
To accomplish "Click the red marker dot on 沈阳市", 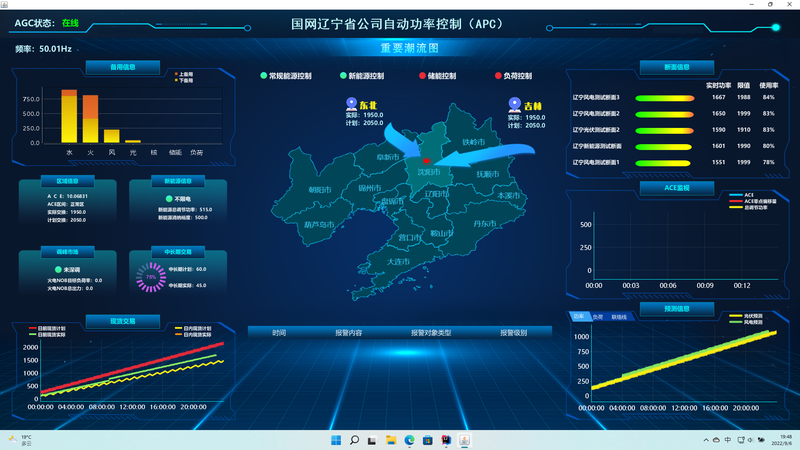I will pos(427,161).
